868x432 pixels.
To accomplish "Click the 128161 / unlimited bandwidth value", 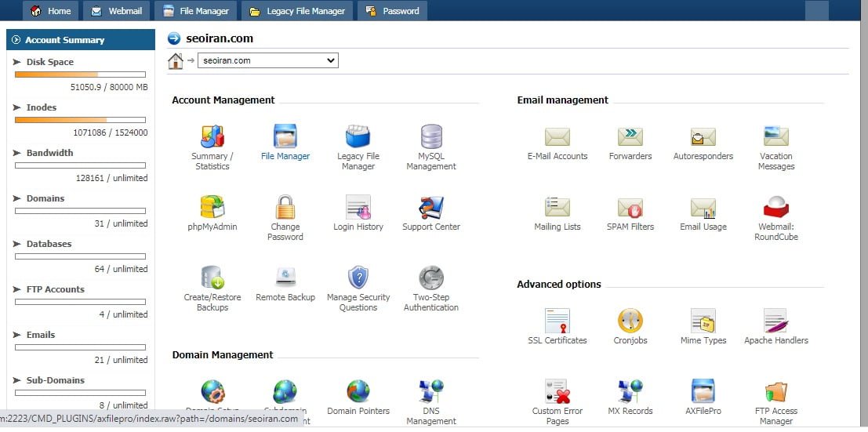I will pos(112,178).
